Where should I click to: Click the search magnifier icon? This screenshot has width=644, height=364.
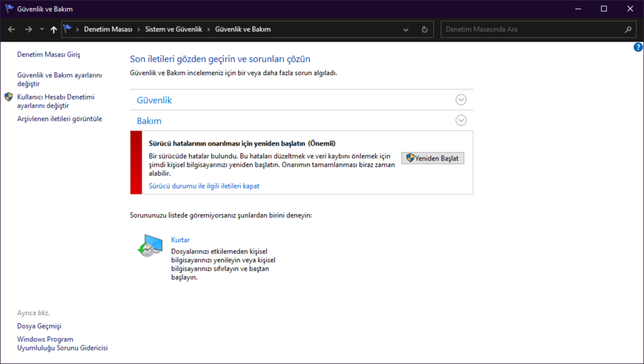[x=628, y=29]
